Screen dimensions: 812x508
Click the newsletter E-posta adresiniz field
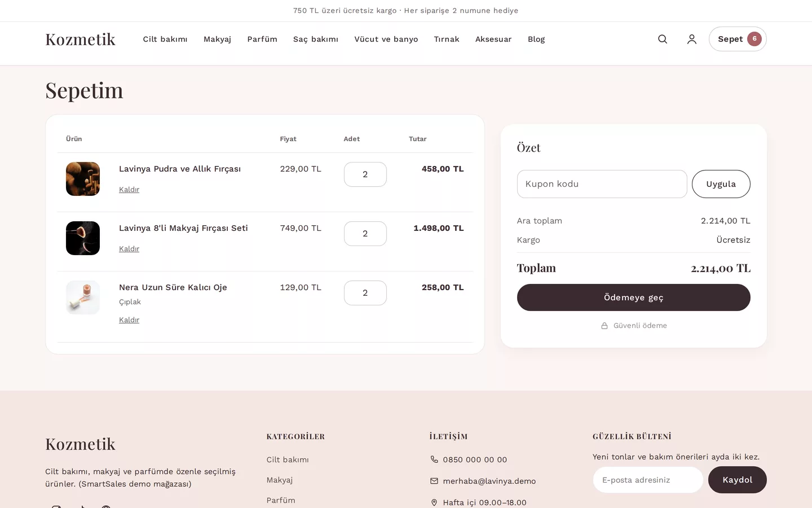coord(648,480)
